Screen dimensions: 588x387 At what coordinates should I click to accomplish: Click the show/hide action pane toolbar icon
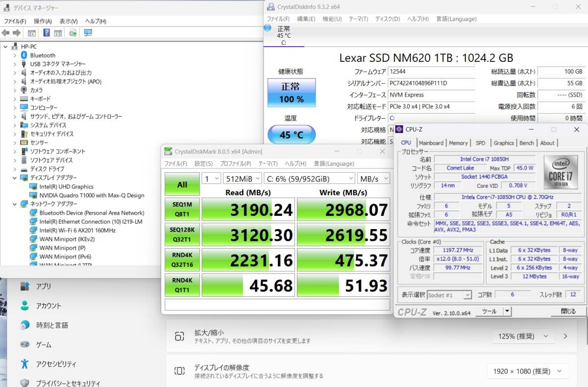click(58, 33)
